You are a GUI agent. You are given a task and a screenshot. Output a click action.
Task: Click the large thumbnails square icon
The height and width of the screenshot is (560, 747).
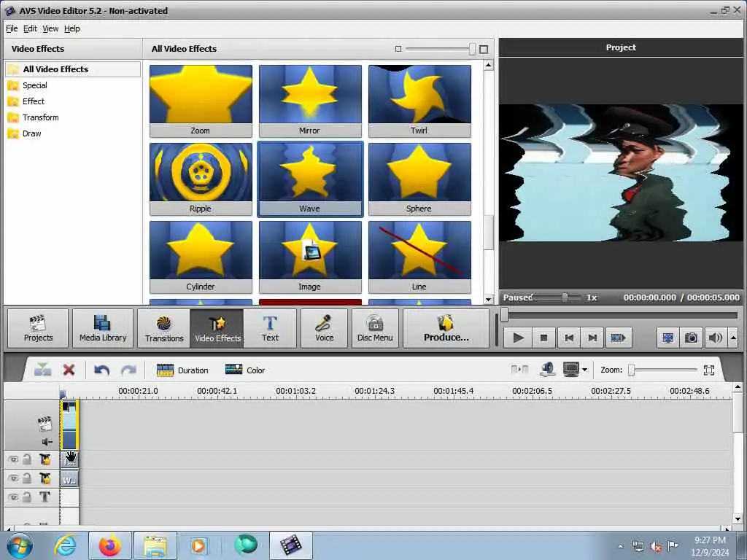(484, 49)
